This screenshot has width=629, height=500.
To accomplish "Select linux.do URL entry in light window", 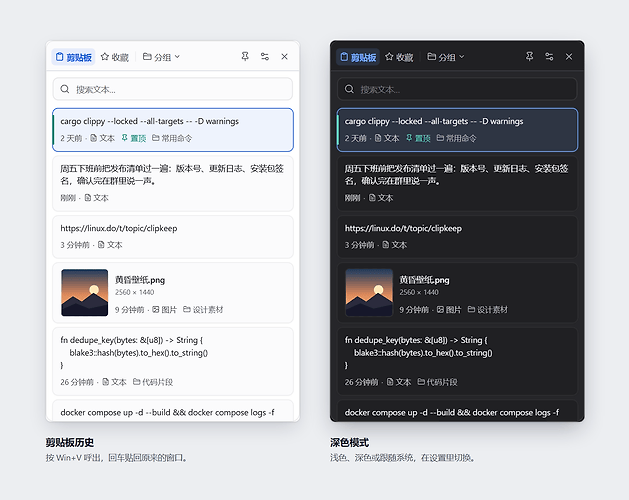I will pos(173,237).
